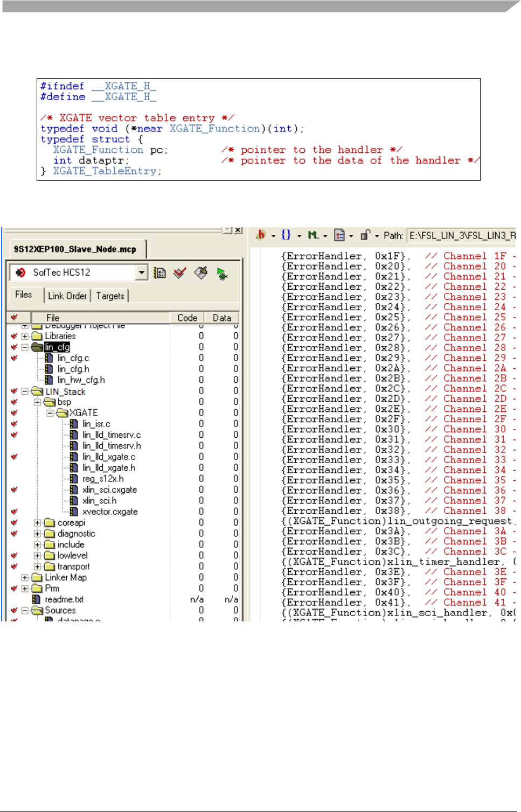Open the markers popup M icon
521x812 pixels.
tap(313, 235)
